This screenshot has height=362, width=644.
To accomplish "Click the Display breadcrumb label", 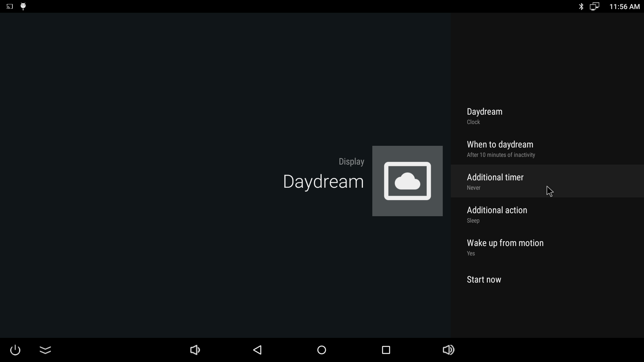I will point(351,162).
